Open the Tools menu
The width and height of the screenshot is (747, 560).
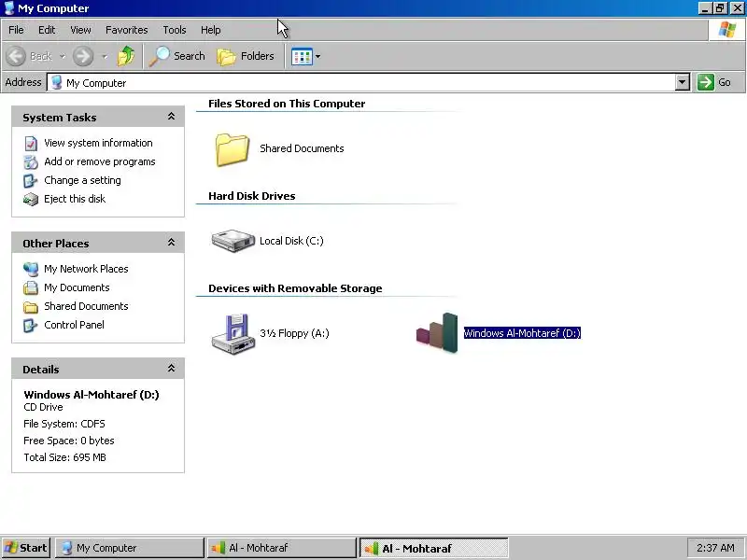point(175,30)
